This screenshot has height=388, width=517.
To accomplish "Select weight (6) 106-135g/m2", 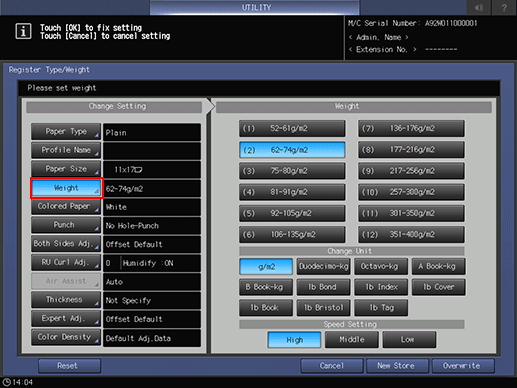I will pyautogui.click(x=292, y=235).
